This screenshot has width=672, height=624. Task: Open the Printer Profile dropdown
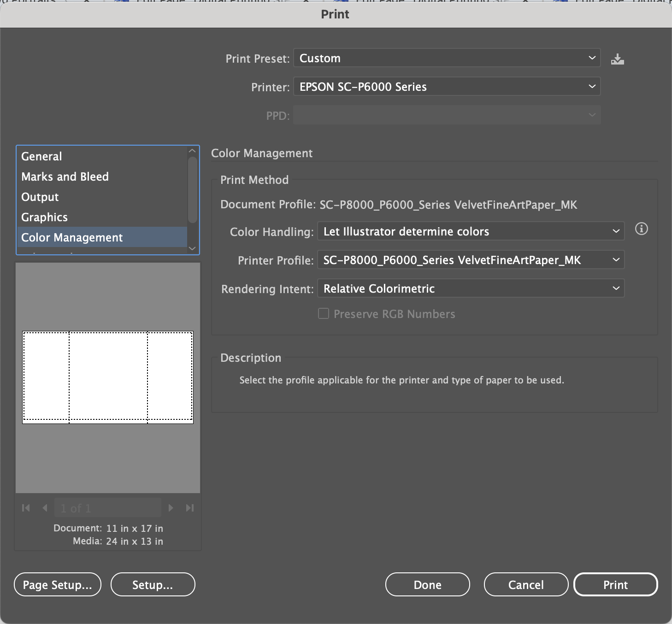click(471, 260)
